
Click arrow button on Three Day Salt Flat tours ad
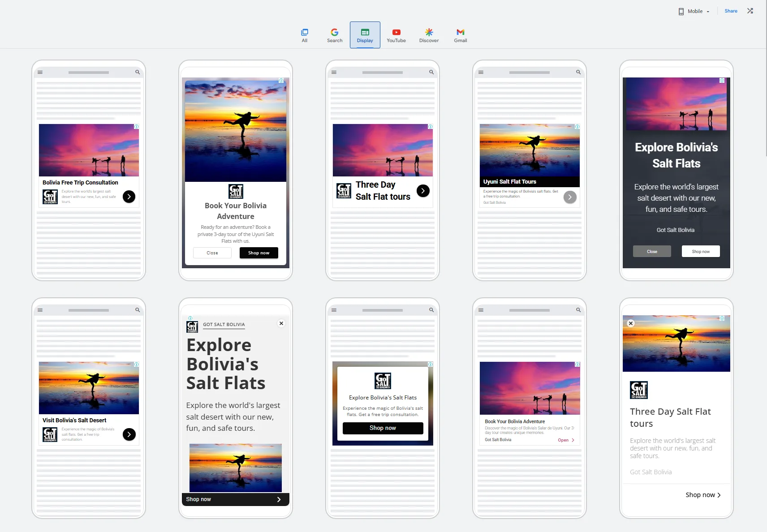423,191
